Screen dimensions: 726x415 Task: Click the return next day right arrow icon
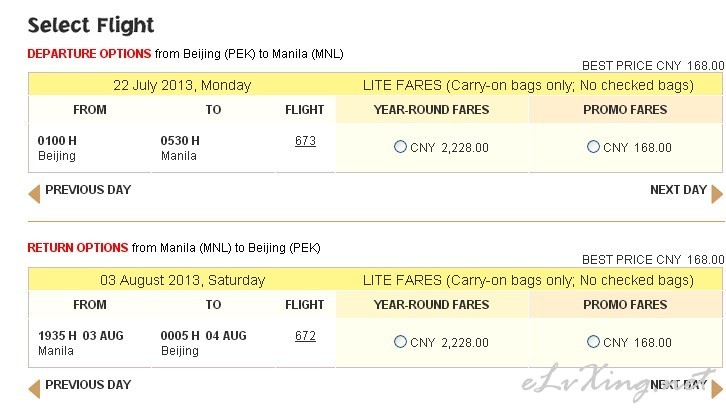tap(717, 389)
